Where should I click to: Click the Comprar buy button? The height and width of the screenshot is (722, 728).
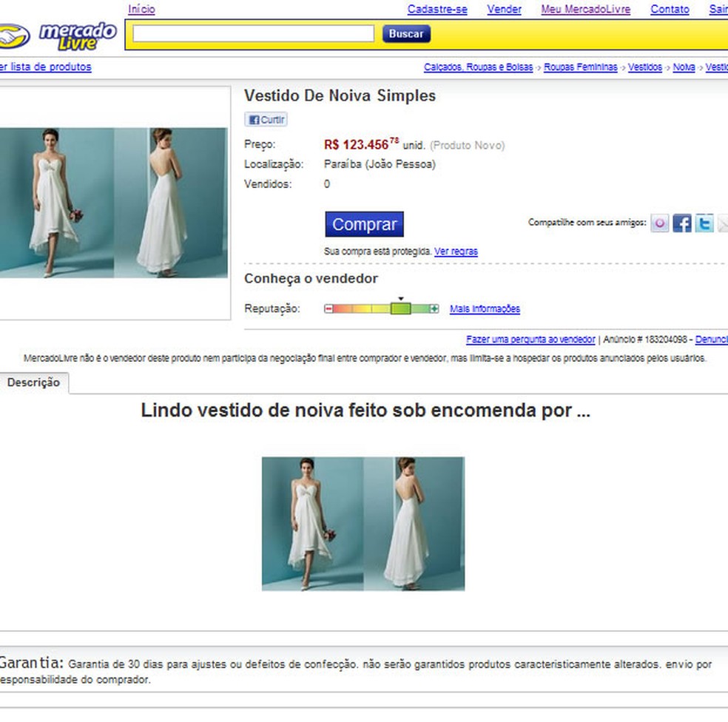pyautogui.click(x=365, y=224)
